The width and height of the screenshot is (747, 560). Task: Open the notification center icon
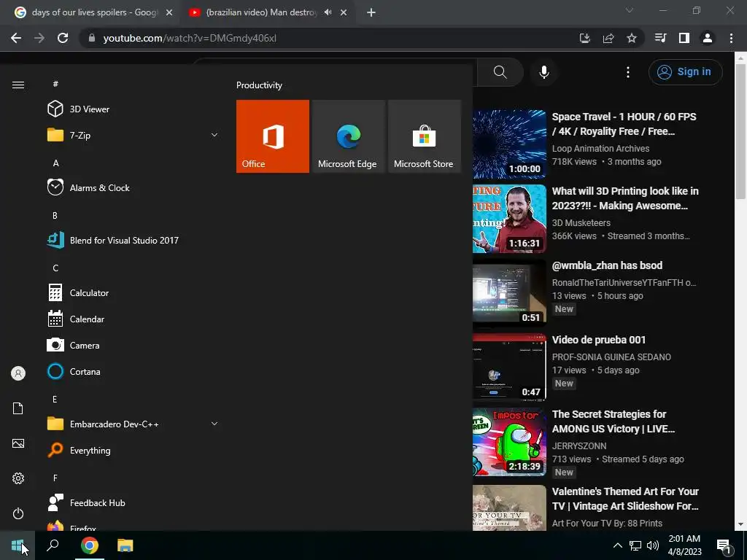(x=724, y=546)
